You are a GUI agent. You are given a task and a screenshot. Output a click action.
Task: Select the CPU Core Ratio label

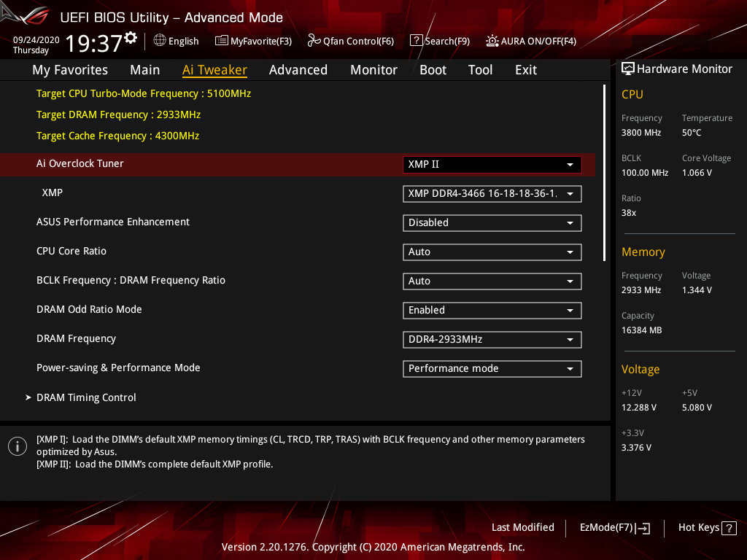pyautogui.click(x=71, y=251)
